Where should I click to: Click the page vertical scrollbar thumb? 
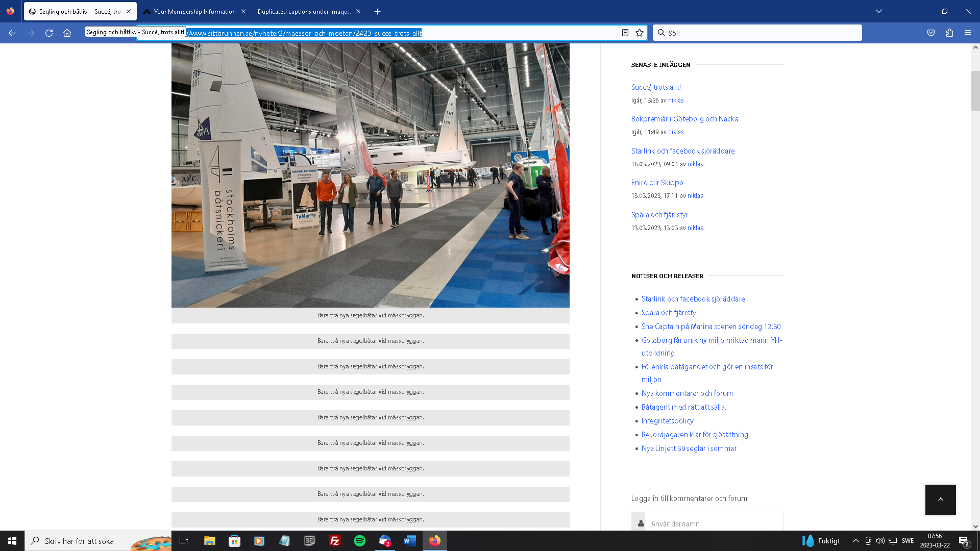tap(975, 91)
